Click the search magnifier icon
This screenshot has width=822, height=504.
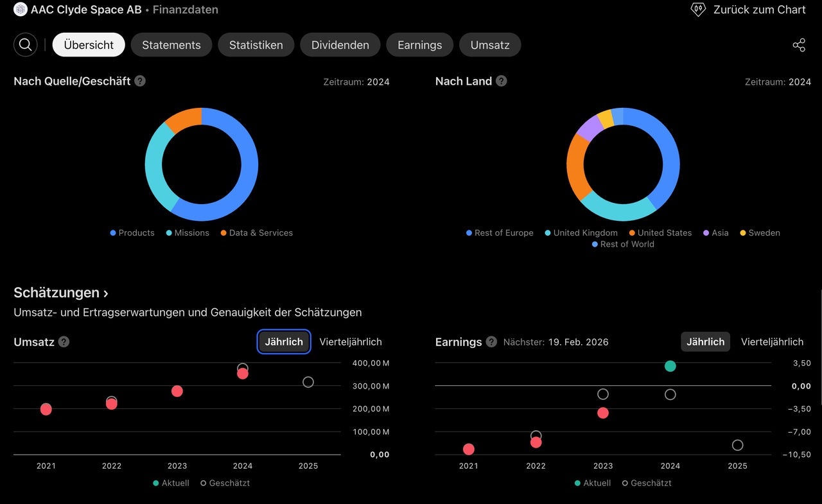tap(26, 45)
